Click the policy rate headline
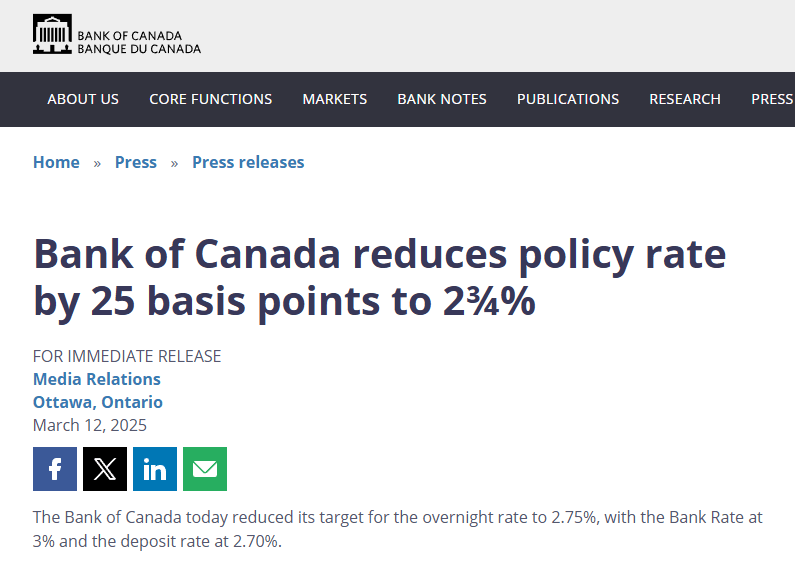This screenshot has width=795, height=561. tap(380, 278)
